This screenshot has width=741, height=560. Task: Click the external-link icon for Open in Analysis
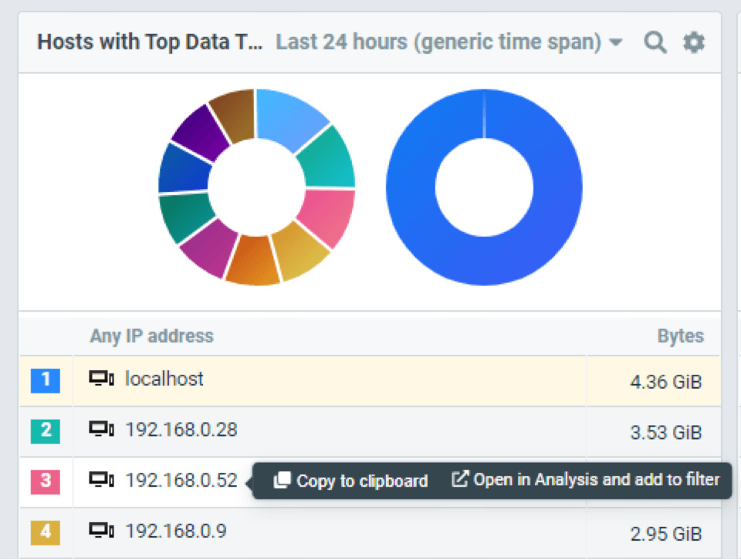pyautogui.click(x=460, y=480)
